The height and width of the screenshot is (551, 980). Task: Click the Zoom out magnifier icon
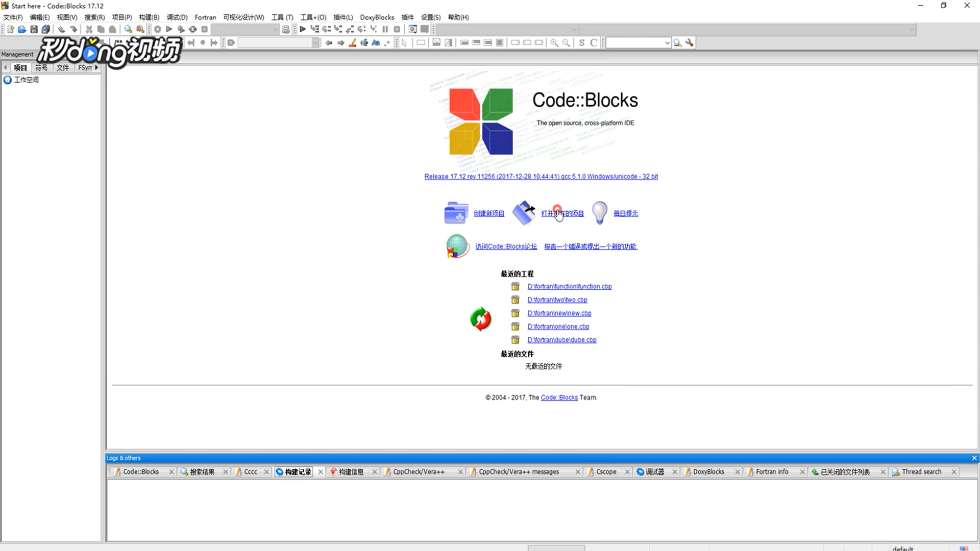tap(566, 43)
